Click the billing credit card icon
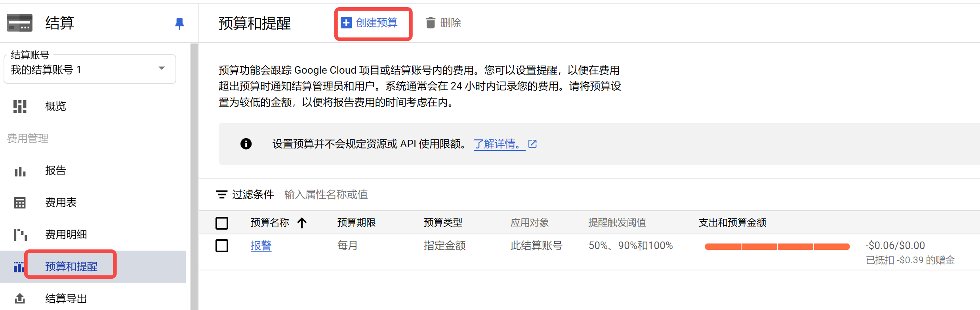This screenshot has height=310, width=980. (x=19, y=23)
